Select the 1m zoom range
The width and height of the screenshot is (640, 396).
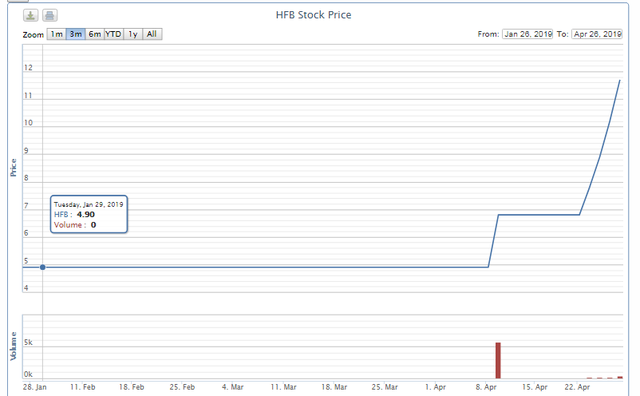[x=56, y=34]
